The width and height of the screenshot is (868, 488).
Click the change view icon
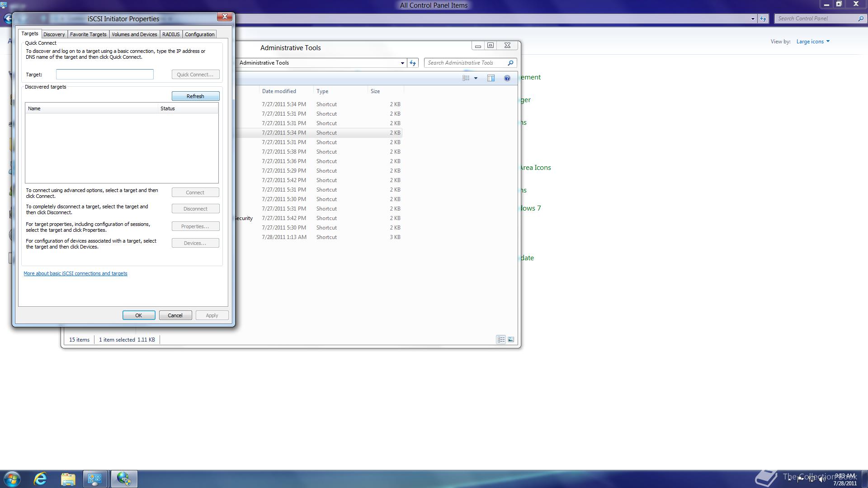466,78
